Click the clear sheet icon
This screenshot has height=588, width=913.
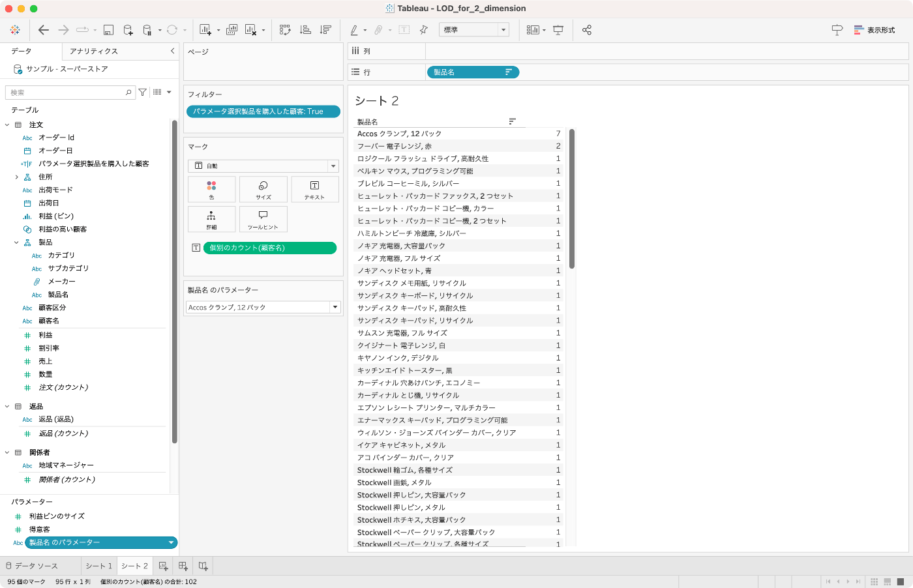(250, 30)
